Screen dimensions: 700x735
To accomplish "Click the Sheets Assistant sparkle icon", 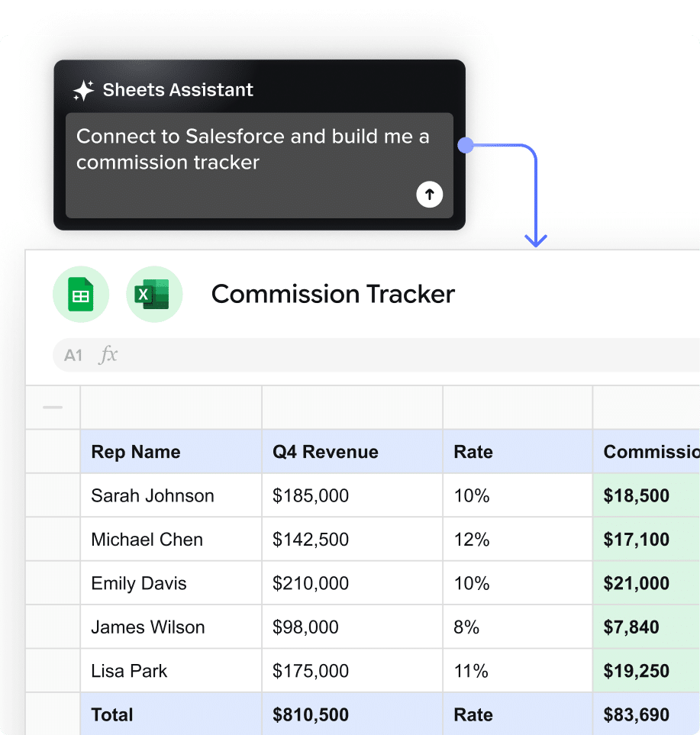I will click(83, 90).
